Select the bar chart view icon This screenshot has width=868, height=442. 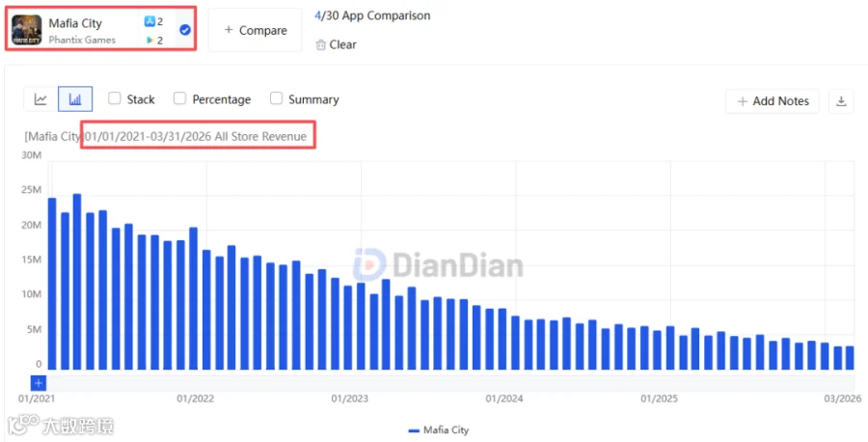point(75,99)
